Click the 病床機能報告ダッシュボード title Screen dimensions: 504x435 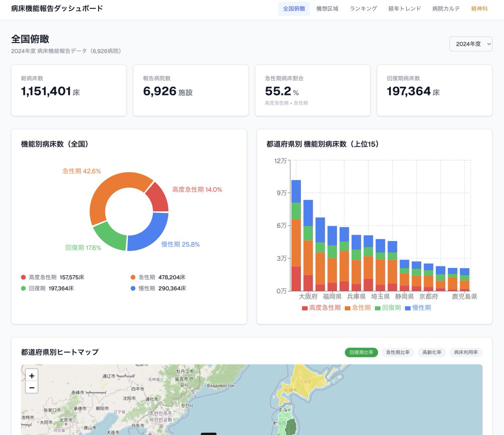tap(57, 8)
